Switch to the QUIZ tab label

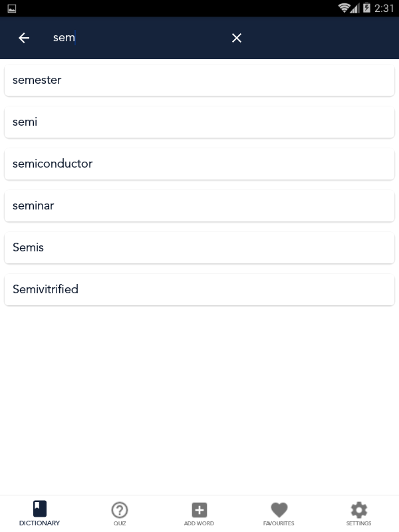120,523
